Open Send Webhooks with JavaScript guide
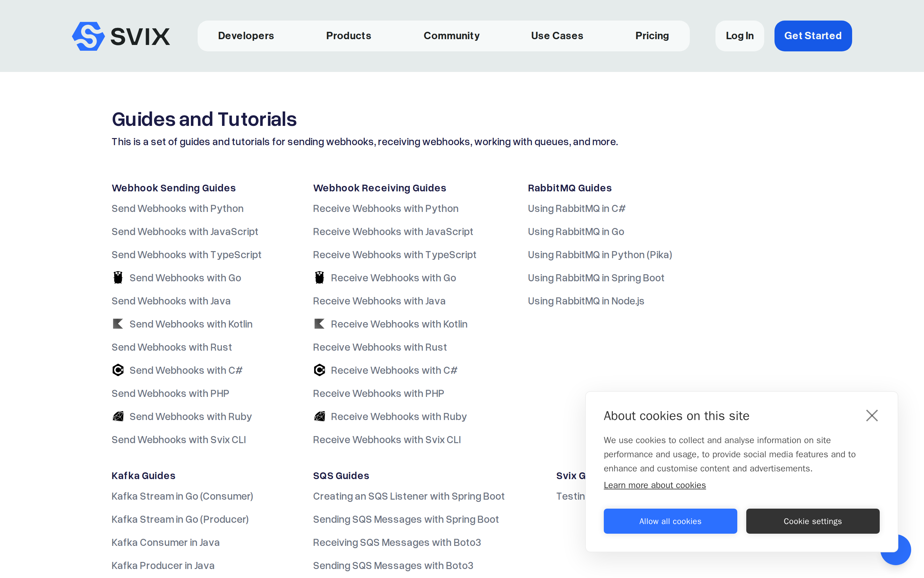This screenshot has width=924, height=578. tap(185, 232)
